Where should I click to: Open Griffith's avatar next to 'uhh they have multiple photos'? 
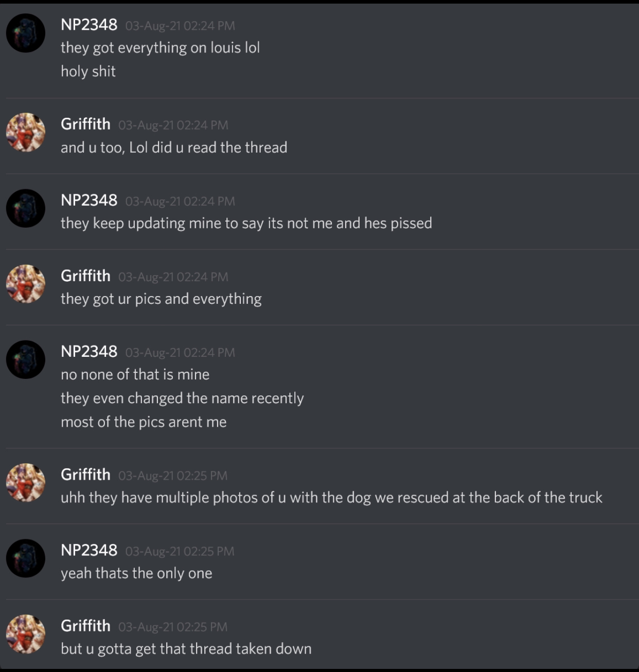(x=26, y=483)
